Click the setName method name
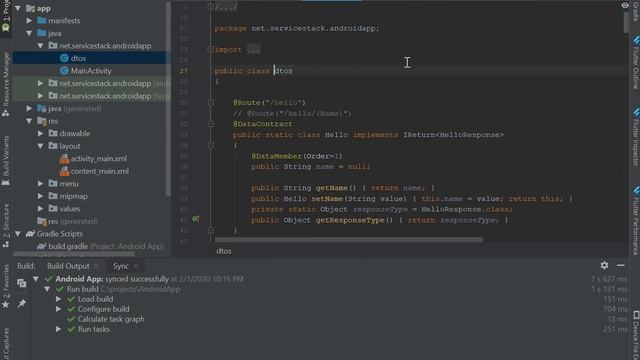Screen dimensions: 640x360 pos(327,199)
